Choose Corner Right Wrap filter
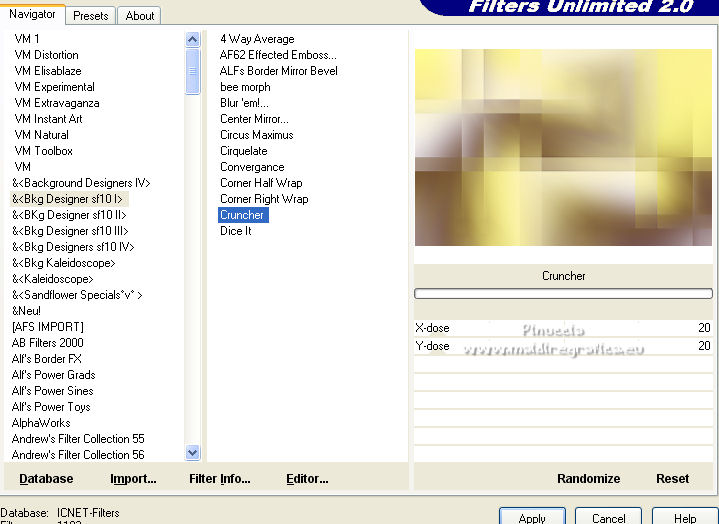The height and width of the screenshot is (524, 719). coord(264,199)
